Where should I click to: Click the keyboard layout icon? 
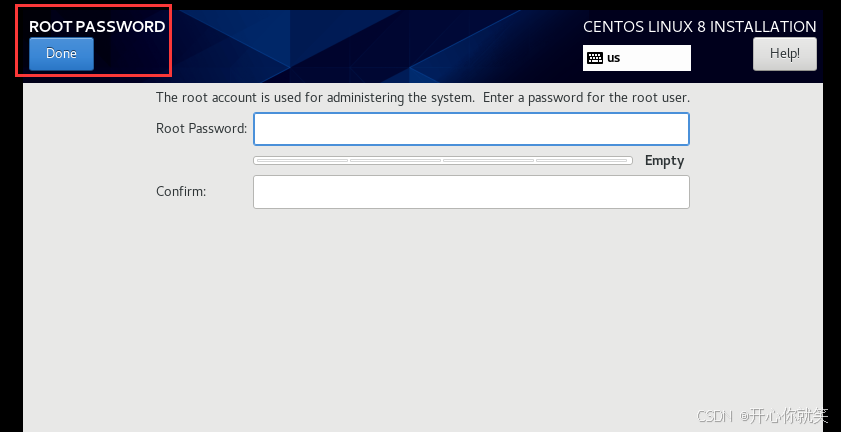point(595,58)
